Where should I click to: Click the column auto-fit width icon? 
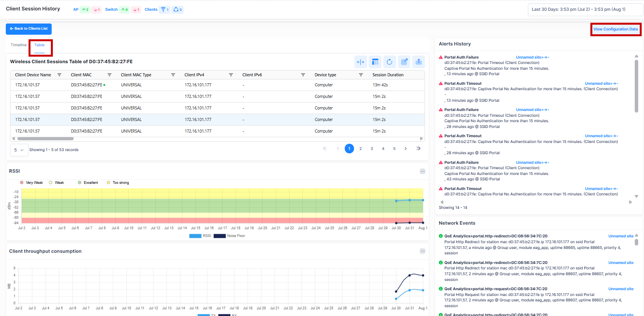361,62
